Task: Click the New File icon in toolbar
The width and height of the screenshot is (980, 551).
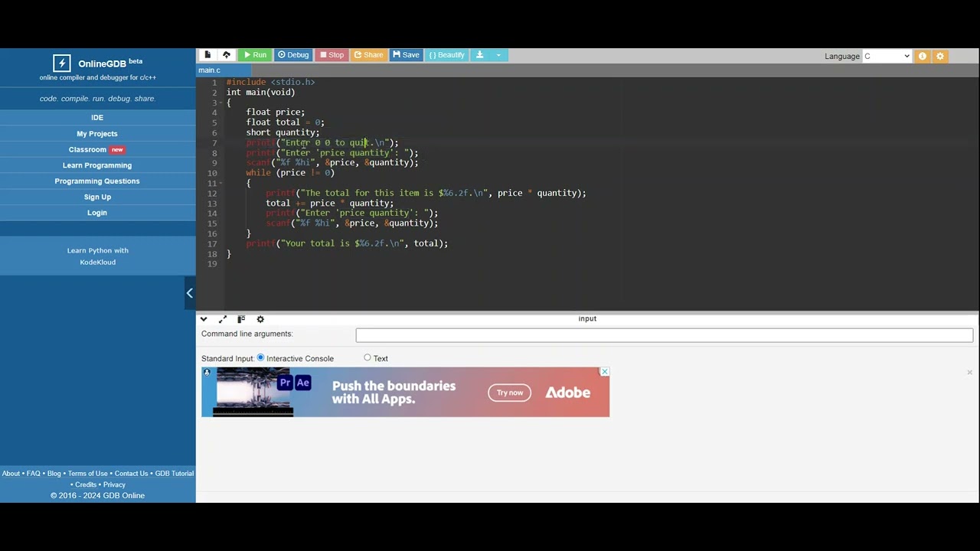Action: [207, 55]
